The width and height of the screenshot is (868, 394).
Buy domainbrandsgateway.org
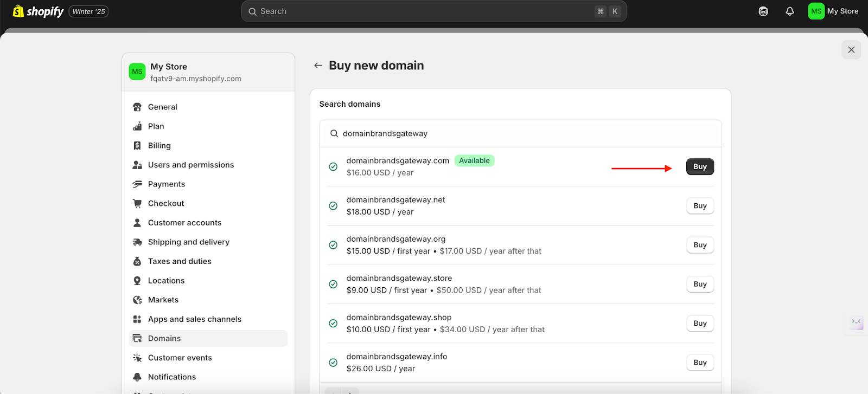(x=700, y=245)
